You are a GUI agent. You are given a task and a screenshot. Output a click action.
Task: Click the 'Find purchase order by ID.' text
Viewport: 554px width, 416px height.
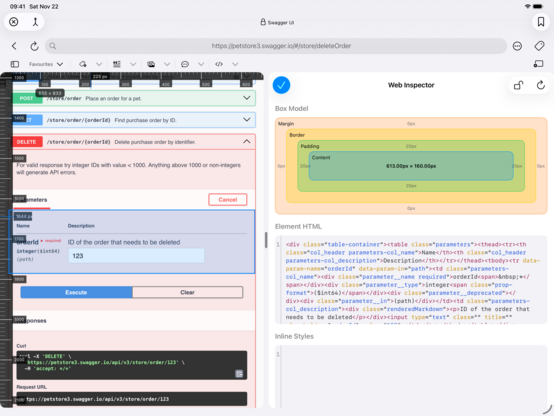coord(145,120)
